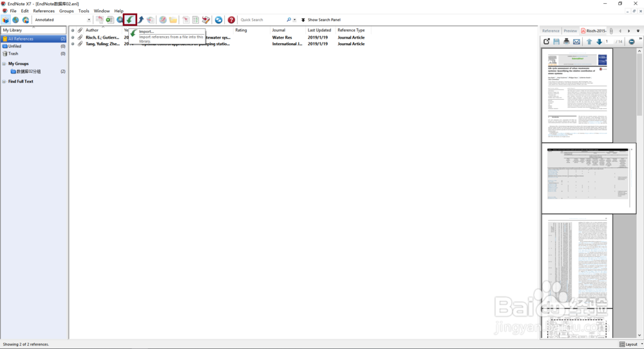This screenshot has width=644, height=349.
Task: Create a New Reference with toolbar icon
Action: [x=109, y=20]
